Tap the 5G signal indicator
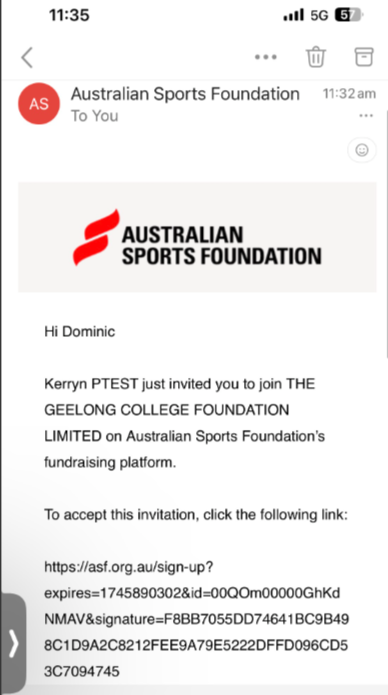 click(x=319, y=16)
